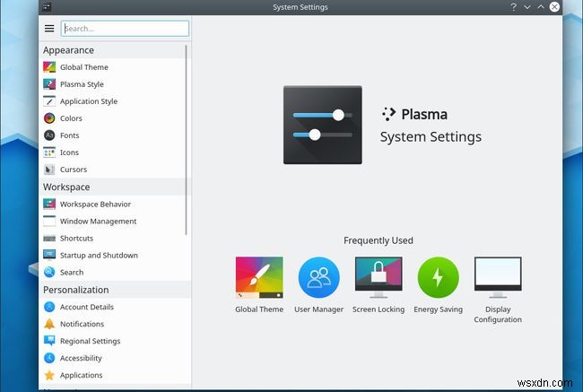The width and height of the screenshot is (583, 392).
Task: Select the Shortcuts text label
Action: [76, 239]
